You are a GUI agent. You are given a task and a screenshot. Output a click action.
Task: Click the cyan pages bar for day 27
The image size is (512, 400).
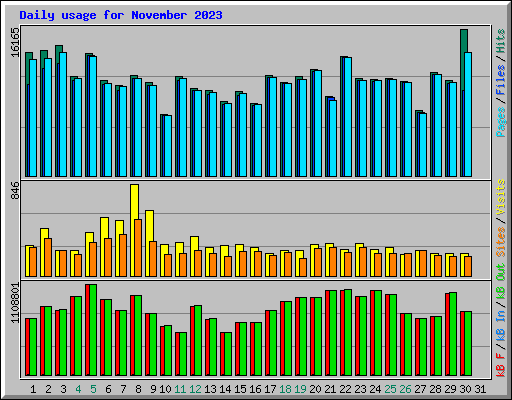click(x=423, y=145)
